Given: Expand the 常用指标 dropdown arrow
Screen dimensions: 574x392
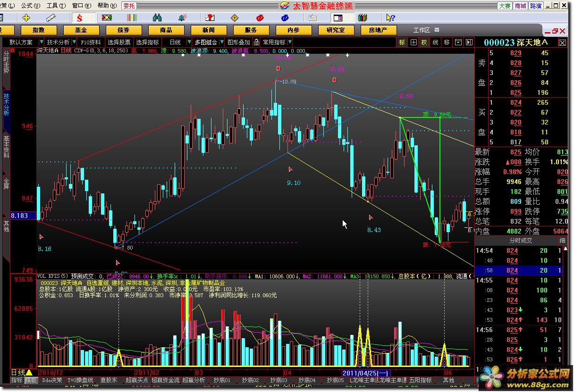Looking at the screenshot, I should point(290,42).
